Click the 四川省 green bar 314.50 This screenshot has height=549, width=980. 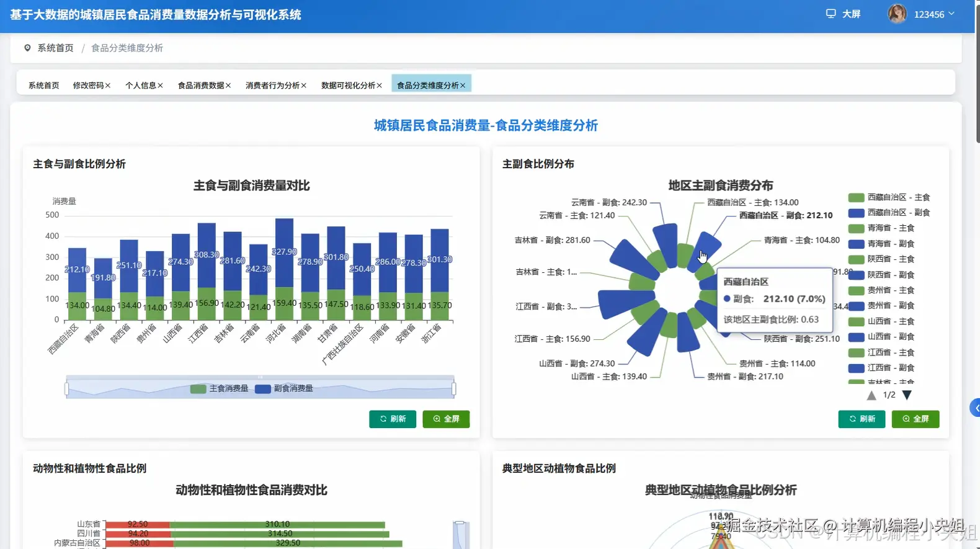pos(280,533)
